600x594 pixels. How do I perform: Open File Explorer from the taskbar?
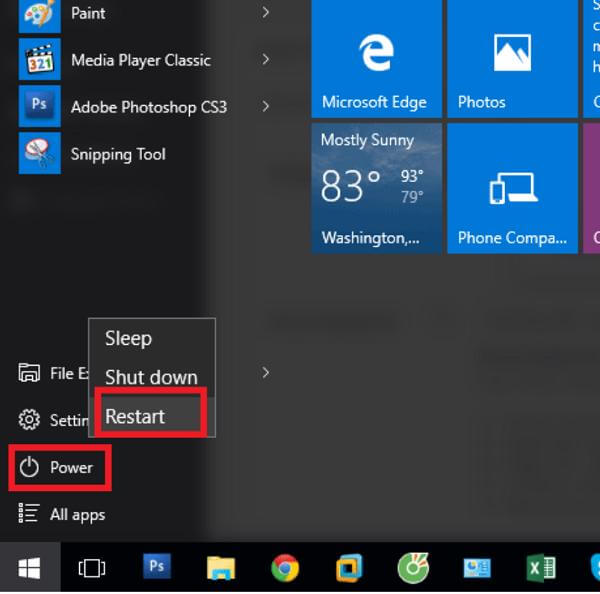(x=221, y=568)
